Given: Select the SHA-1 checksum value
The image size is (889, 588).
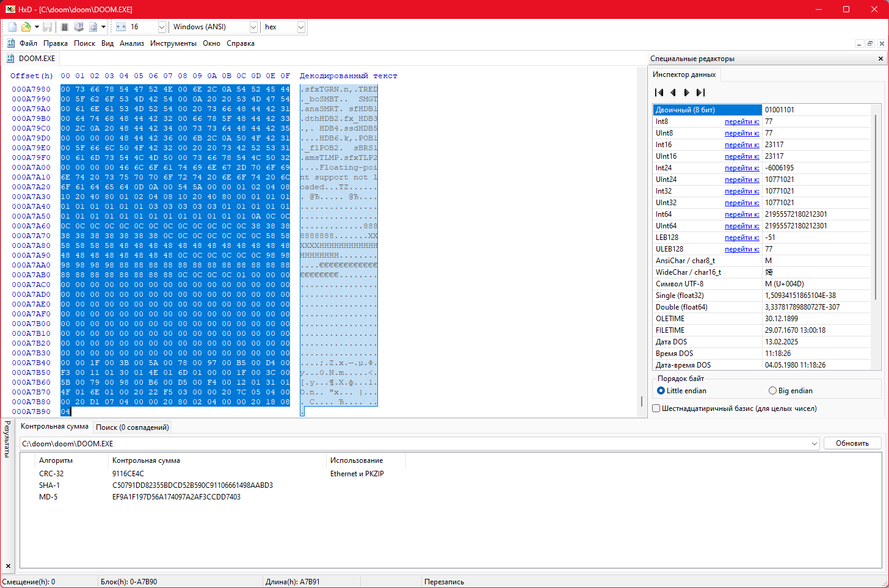Looking at the screenshot, I should [x=192, y=485].
